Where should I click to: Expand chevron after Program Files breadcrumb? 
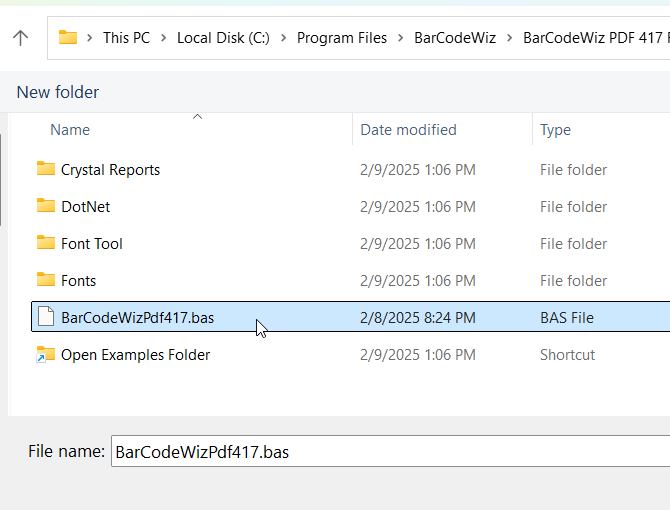tap(401, 38)
